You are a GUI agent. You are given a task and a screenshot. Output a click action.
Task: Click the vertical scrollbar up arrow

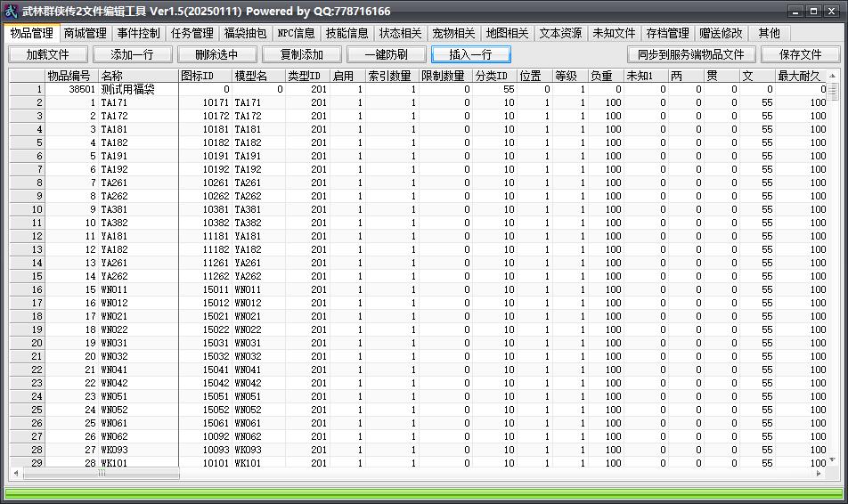point(833,76)
